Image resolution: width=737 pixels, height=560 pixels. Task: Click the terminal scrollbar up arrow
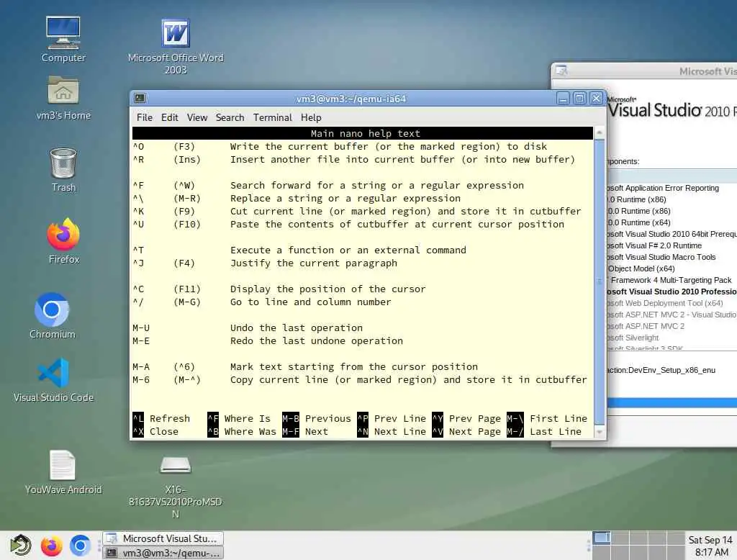(600, 133)
